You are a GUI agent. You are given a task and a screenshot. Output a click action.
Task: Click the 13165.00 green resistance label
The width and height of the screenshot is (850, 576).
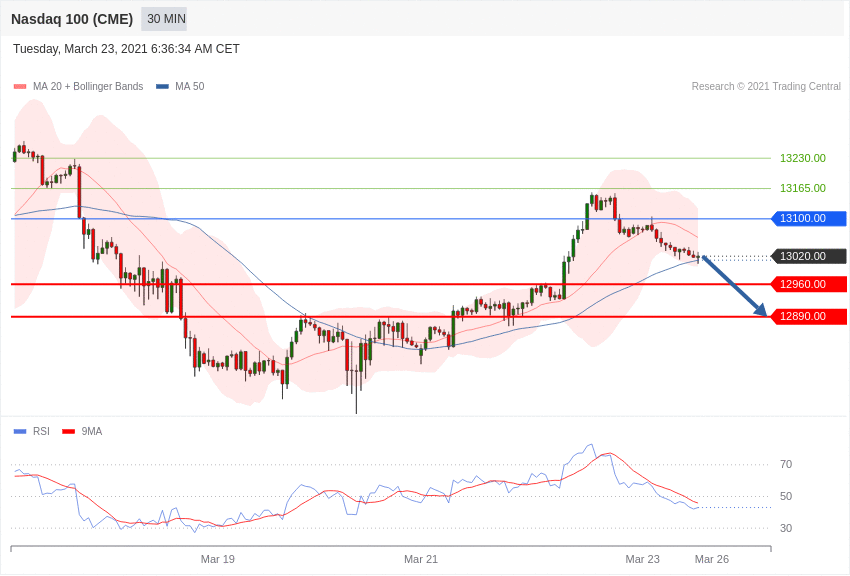tap(803, 188)
